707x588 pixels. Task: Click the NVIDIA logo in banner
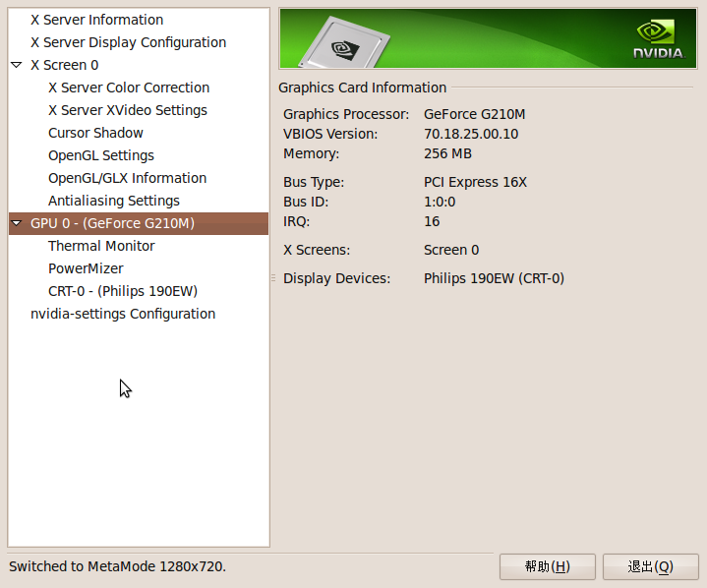coord(659,39)
